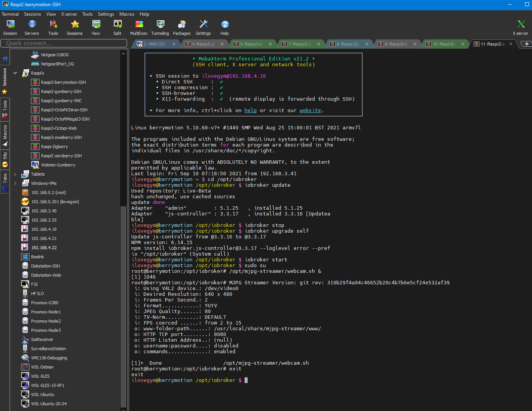This screenshot has width=532, height=411.
Task: Click the View toolbar icon
Action: tap(96, 28)
